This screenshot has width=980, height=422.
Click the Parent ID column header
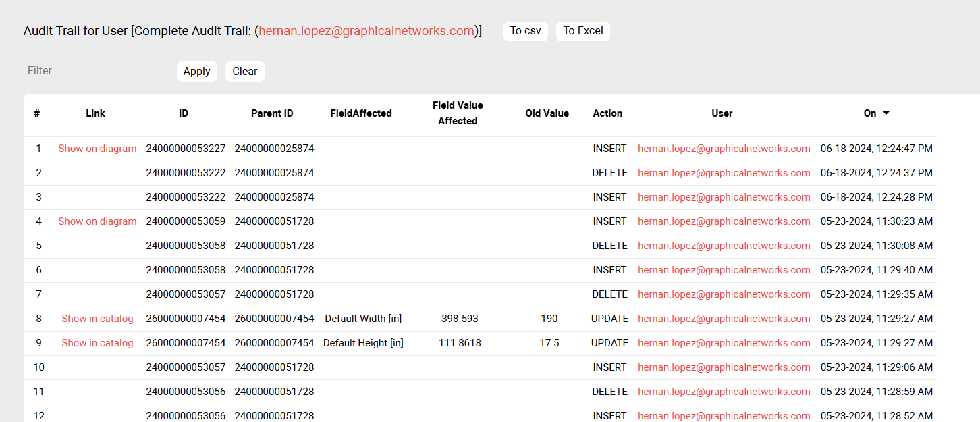tap(272, 113)
